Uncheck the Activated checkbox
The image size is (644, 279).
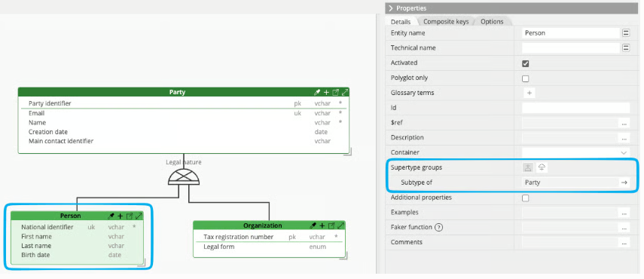525,63
